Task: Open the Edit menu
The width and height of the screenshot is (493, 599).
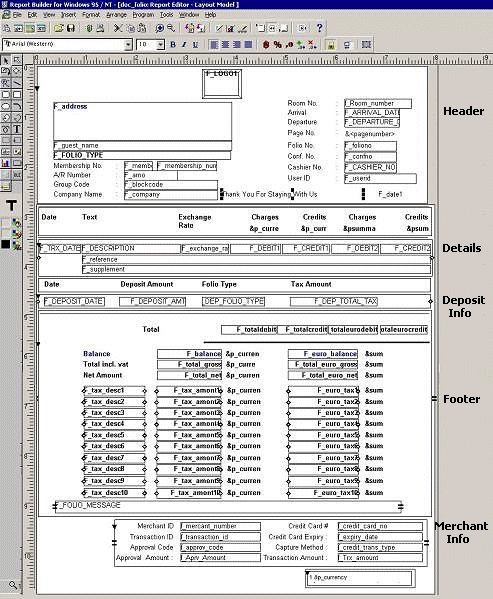Action: 32,15
